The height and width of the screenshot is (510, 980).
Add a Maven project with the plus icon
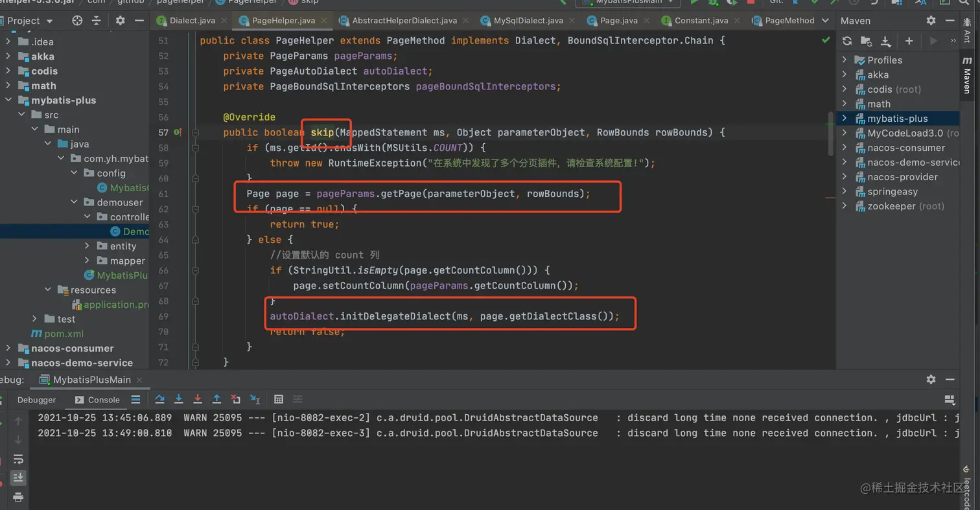tap(909, 41)
